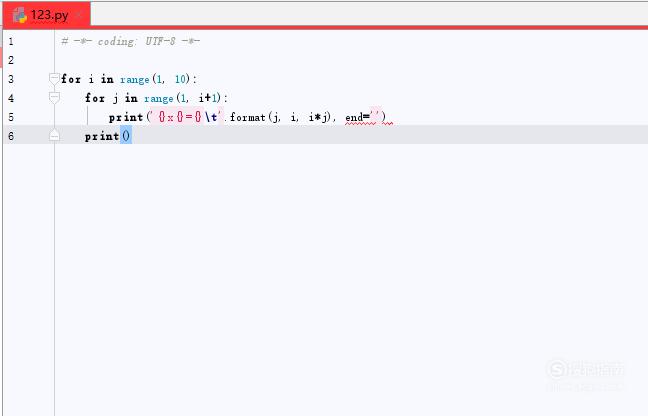Click the highlighted parentheses after print on line 6
The image size is (648, 416).
tap(126, 135)
